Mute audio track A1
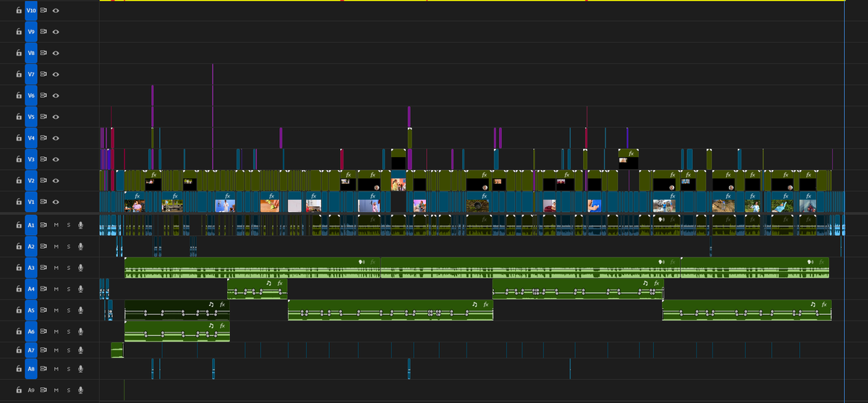 pos(56,226)
